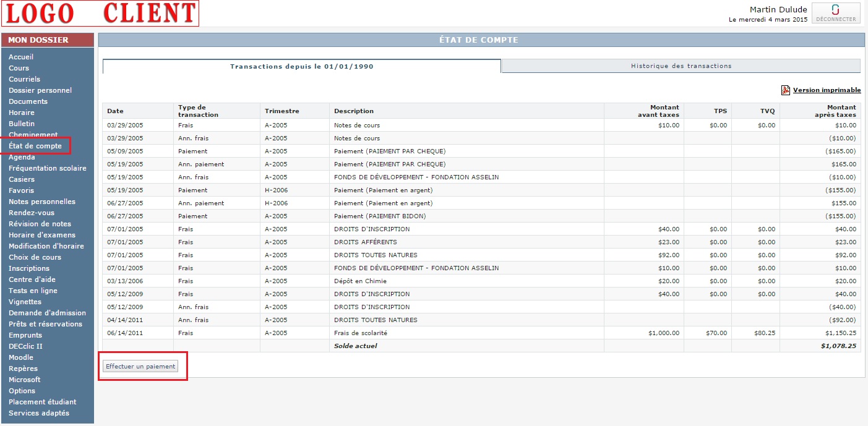Open the Courriels sidebar entry
Image resolution: width=868 pixels, height=426 pixels.
point(24,79)
